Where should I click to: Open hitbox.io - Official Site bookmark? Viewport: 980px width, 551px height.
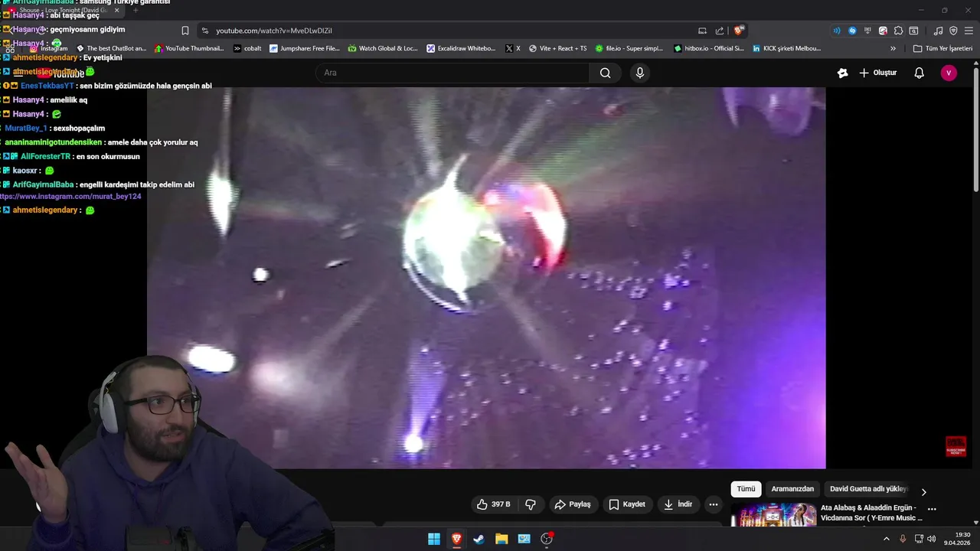click(708, 48)
